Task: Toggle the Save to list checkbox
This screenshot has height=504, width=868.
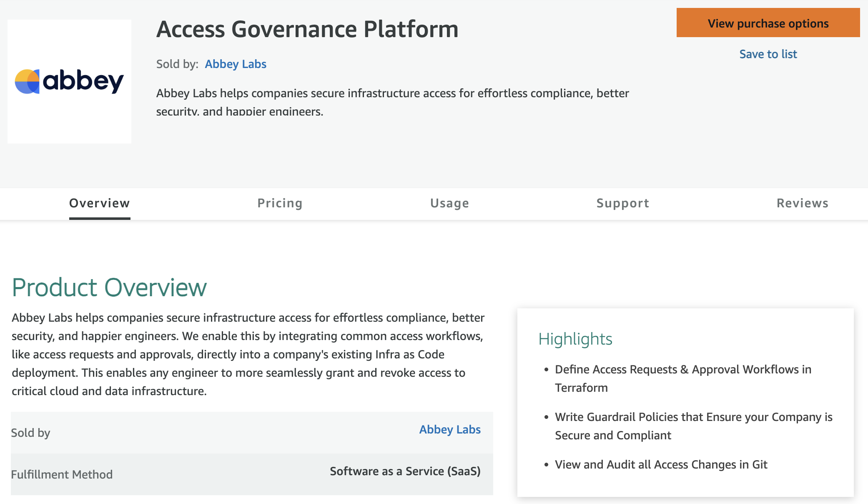Action: click(769, 54)
